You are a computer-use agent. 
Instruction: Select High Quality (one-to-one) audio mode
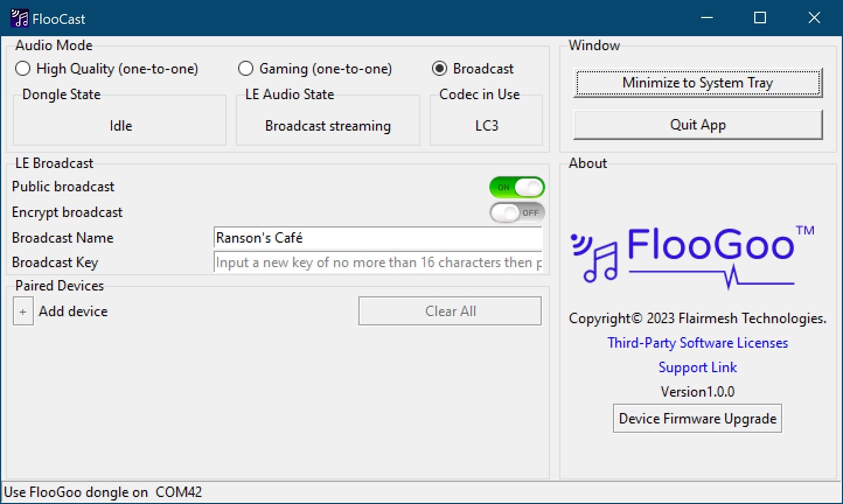(x=23, y=69)
